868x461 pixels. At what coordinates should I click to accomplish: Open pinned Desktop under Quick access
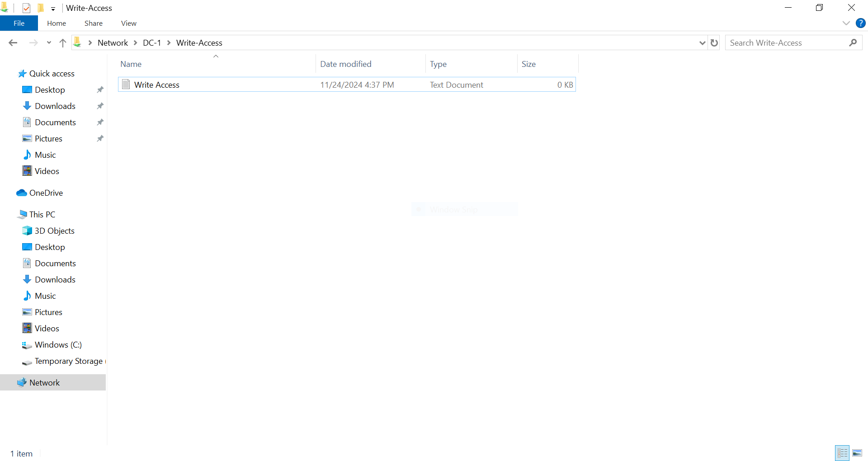[50, 90]
